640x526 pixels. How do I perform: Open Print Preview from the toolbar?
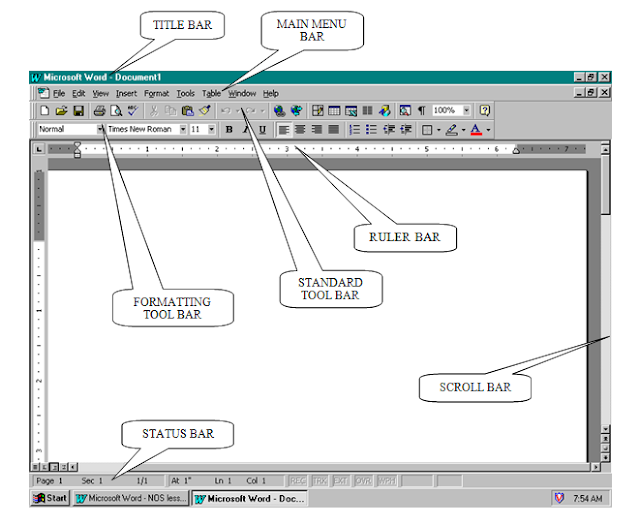[x=116, y=111]
